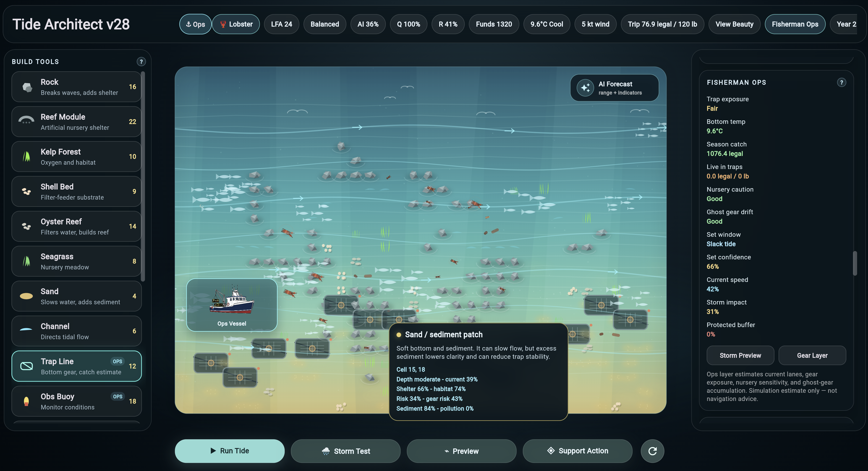This screenshot has width=868, height=471.
Task: Click the Build Tools list scrollbar
Action: click(x=143, y=176)
